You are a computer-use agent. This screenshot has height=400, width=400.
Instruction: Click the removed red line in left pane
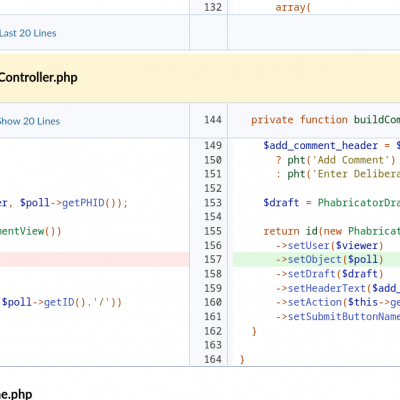[94, 259]
